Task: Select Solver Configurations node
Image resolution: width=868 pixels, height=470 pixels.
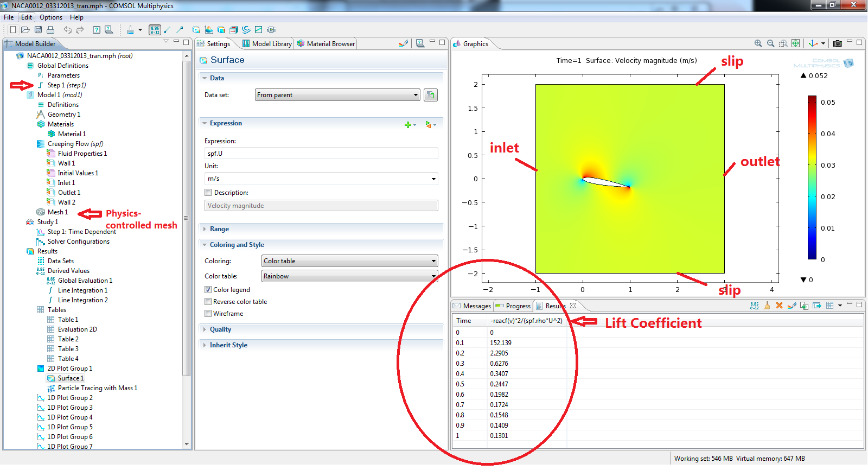Action: (78, 242)
